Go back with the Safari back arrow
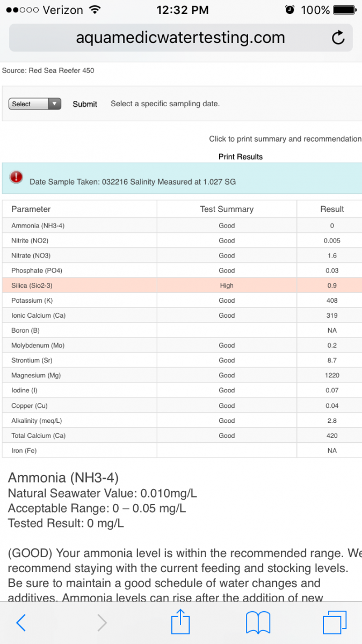 [x=21, y=623]
